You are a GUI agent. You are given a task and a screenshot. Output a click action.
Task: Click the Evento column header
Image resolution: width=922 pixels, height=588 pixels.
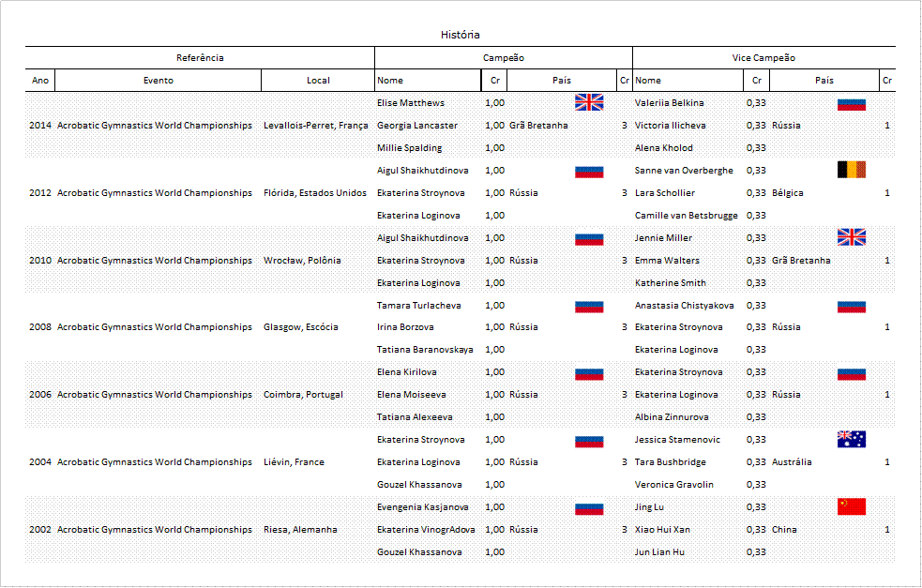click(159, 81)
